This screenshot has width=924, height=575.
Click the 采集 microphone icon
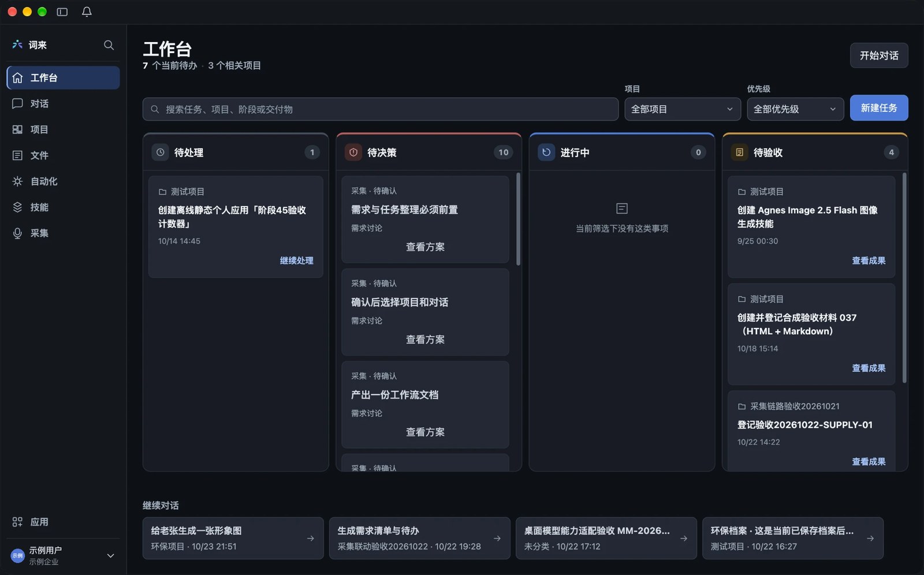[x=17, y=233]
